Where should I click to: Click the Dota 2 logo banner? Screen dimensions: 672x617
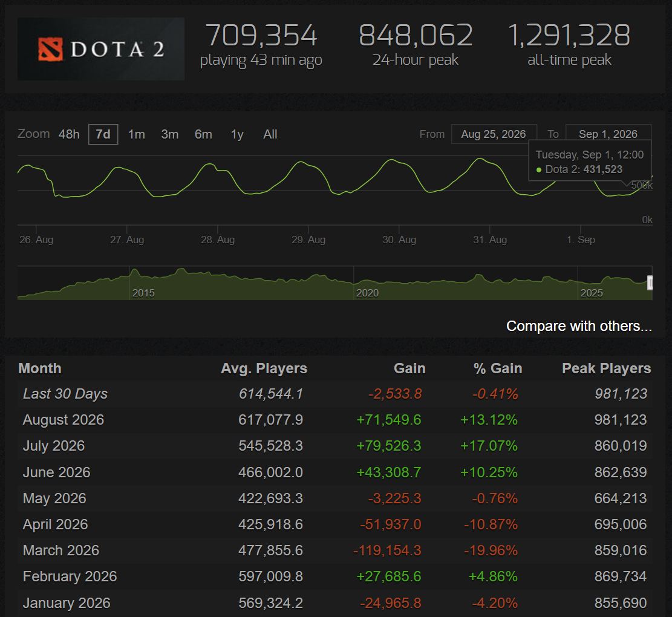point(101,49)
